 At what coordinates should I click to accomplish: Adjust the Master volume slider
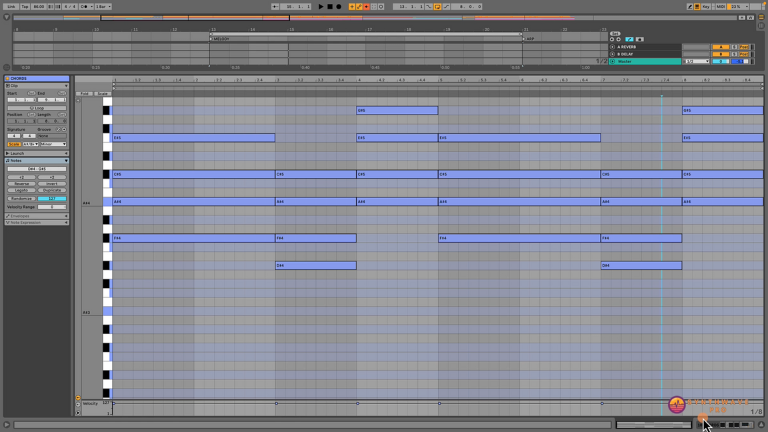coord(720,61)
